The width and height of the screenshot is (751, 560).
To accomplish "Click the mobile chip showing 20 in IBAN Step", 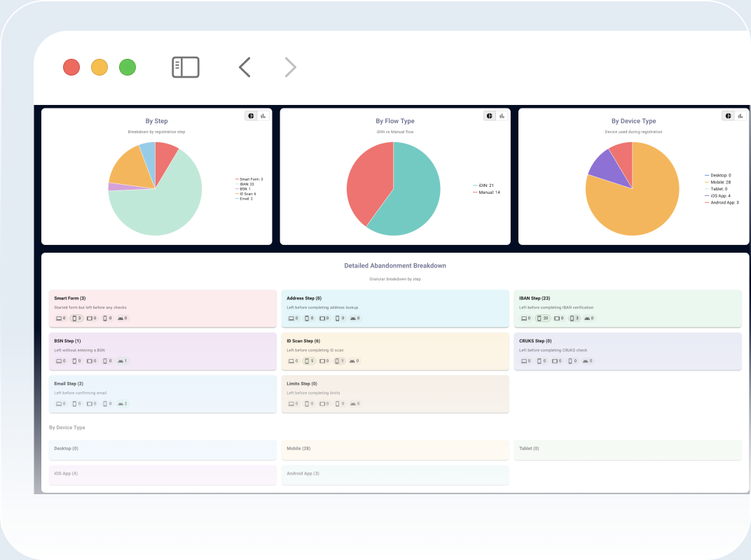I will 543,318.
